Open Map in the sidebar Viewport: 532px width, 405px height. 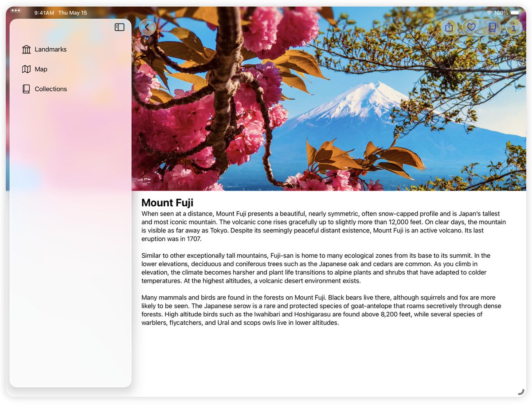point(70,69)
